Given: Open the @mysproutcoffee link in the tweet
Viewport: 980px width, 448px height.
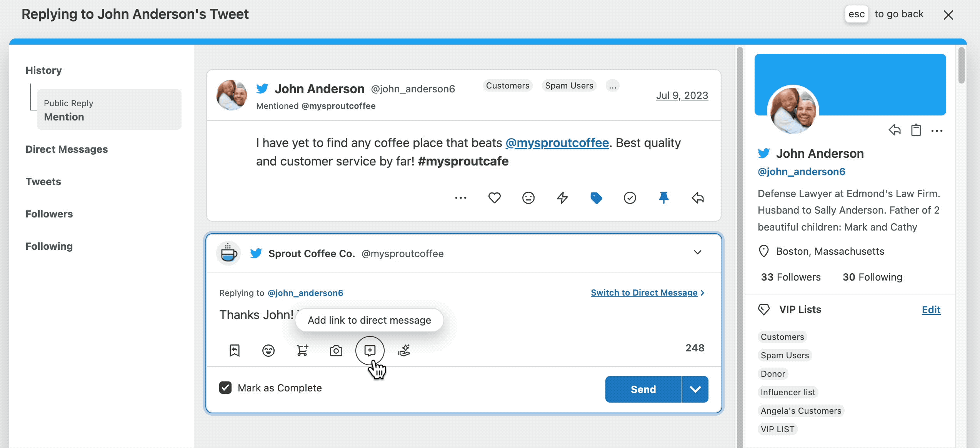Looking at the screenshot, I should (x=557, y=143).
